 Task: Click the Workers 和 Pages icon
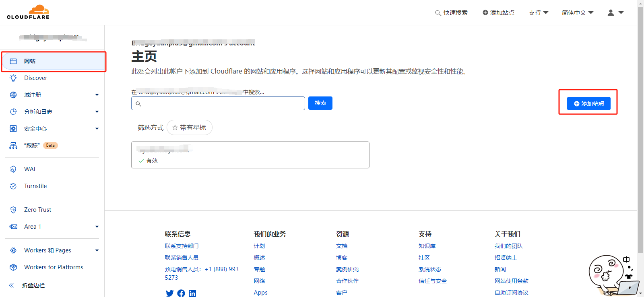(13, 250)
